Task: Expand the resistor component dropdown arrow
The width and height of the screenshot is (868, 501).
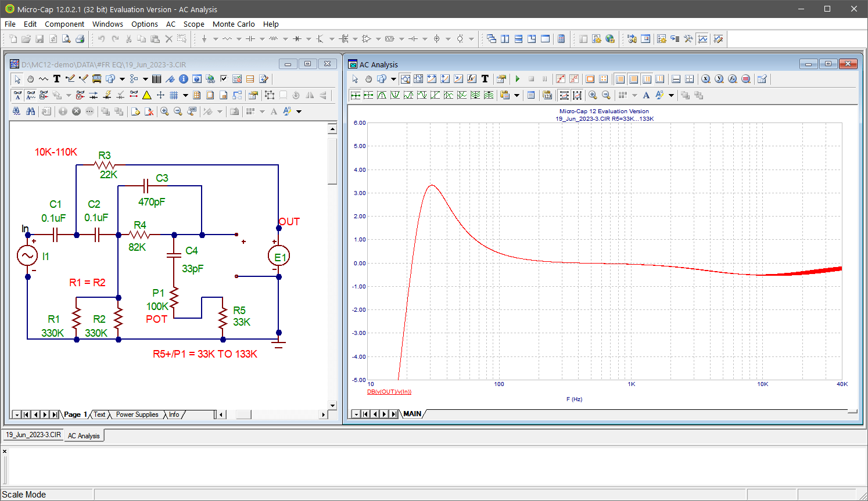Action: coord(239,39)
